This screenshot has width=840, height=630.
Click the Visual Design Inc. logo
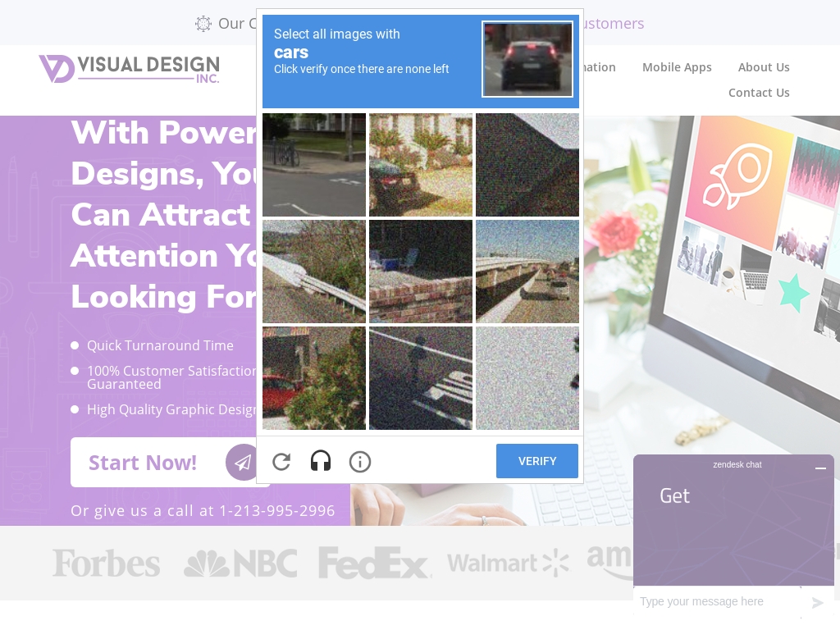click(129, 69)
